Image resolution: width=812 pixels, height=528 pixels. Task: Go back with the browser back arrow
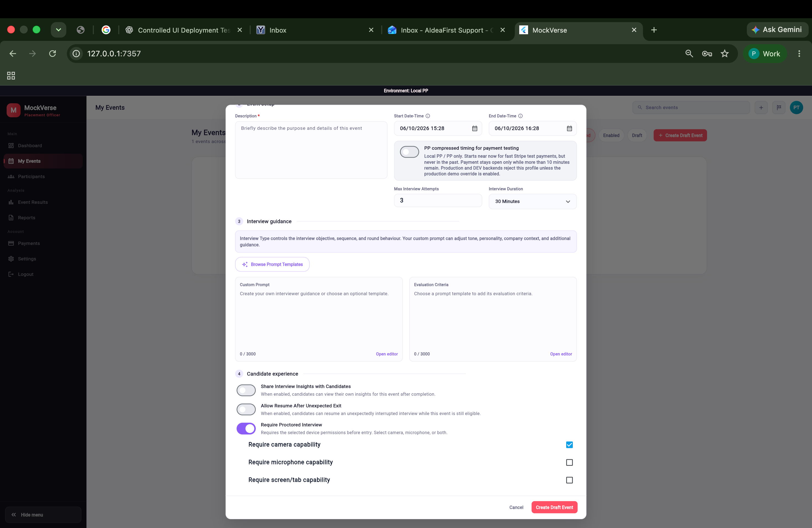click(x=13, y=54)
